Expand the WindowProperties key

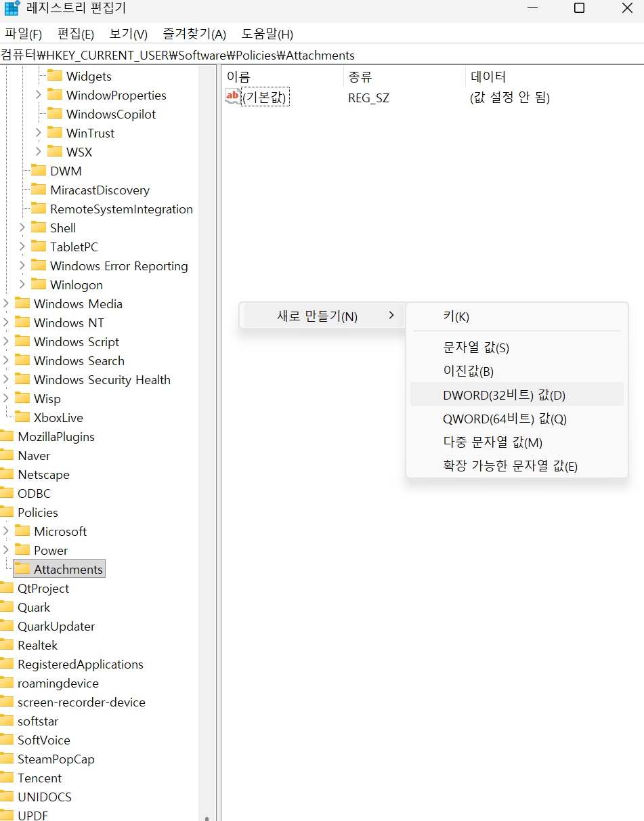pos(38,95)
